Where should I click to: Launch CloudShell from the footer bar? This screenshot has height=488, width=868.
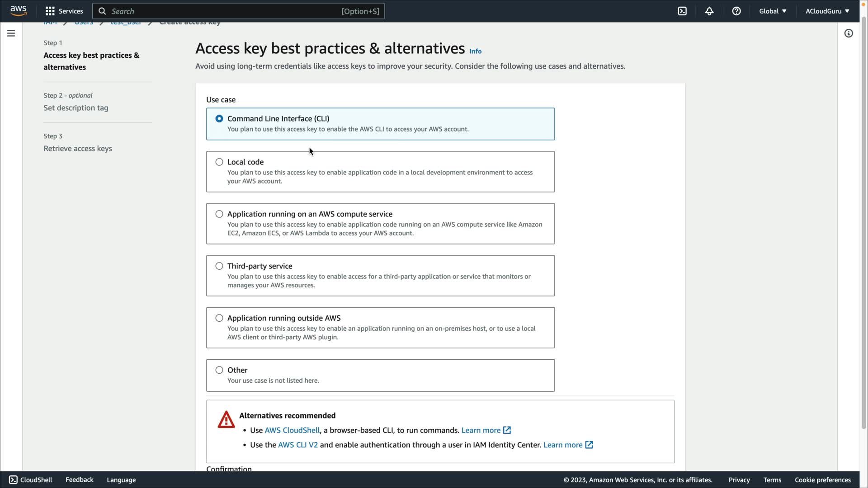[x=31, y=480]
